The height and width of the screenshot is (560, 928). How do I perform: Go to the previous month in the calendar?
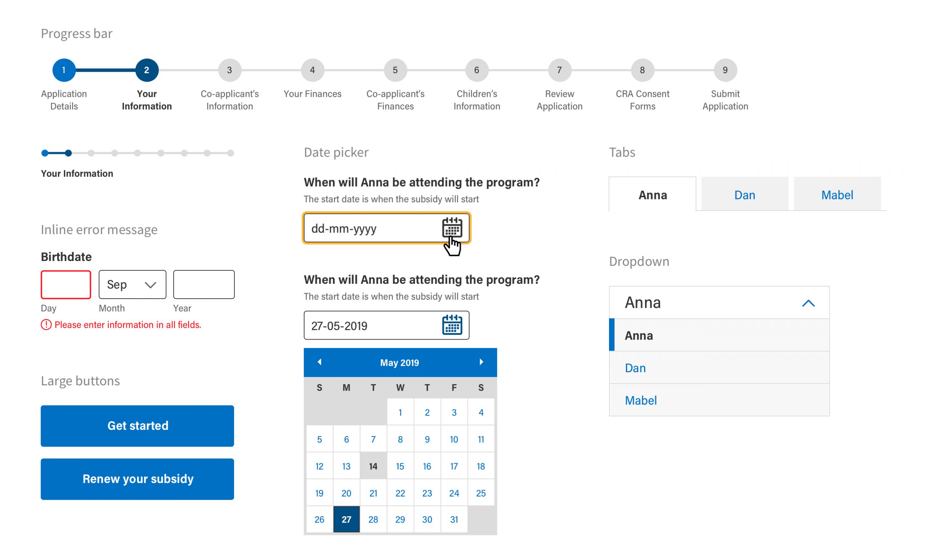(319, 362)
